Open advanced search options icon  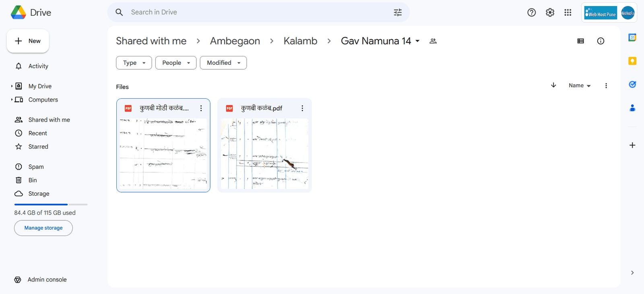click(x=398, y=12)
